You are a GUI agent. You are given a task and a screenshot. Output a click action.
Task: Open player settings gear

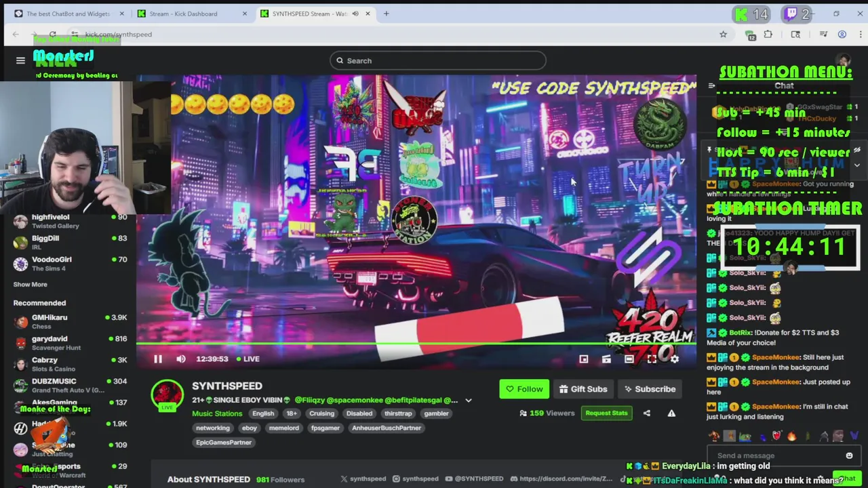(x=674, y=359)
